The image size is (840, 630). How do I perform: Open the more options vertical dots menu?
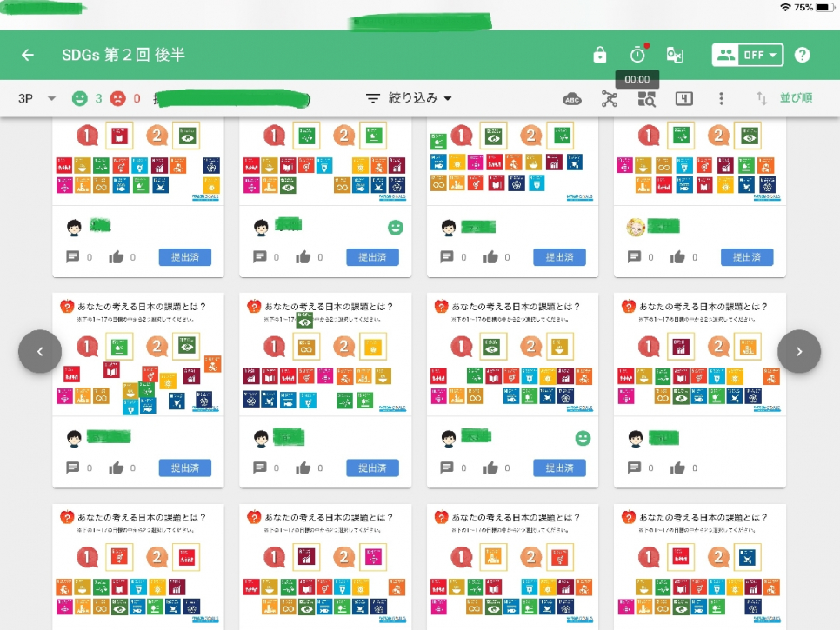tap(721, 99)
